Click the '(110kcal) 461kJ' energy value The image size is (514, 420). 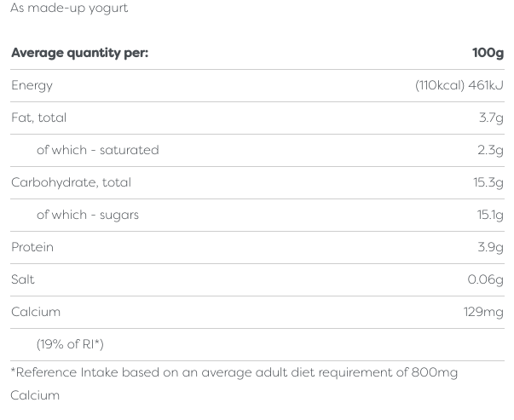[x=459, y=85]
